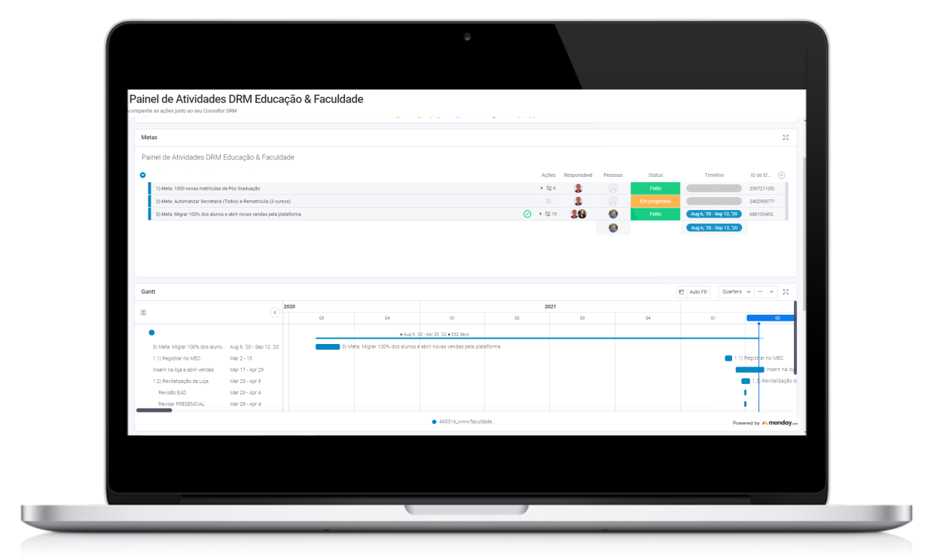Open Responsável avatar for 'Automatizar Secretaria' row
Screen dimensions: 934x560
(578, 201)
